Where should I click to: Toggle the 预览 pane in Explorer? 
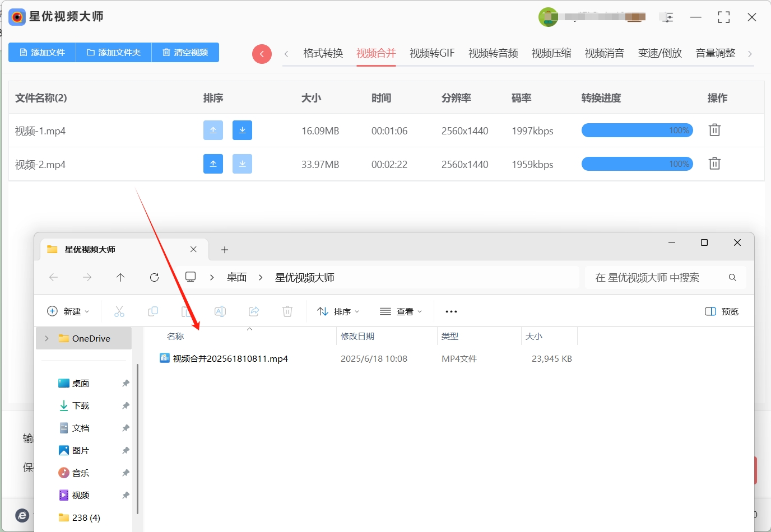tap(722, 311)
